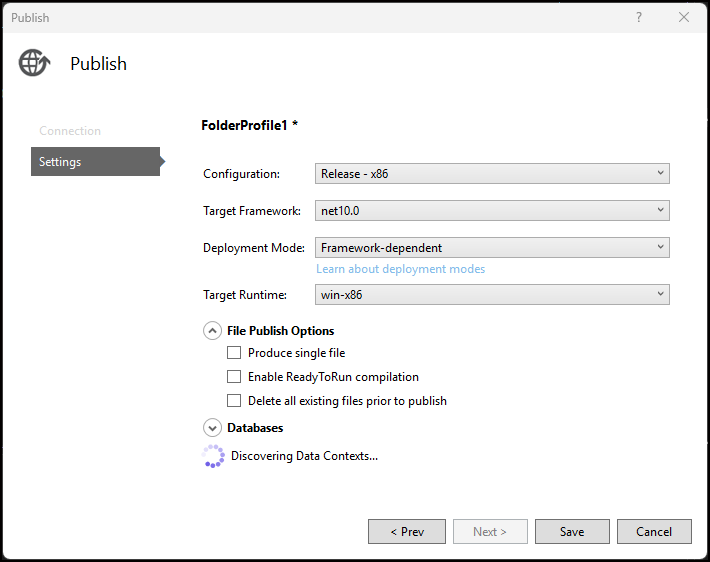Check Delete all existing files prior to publish
710x562 pixels.
coord(234,401)
